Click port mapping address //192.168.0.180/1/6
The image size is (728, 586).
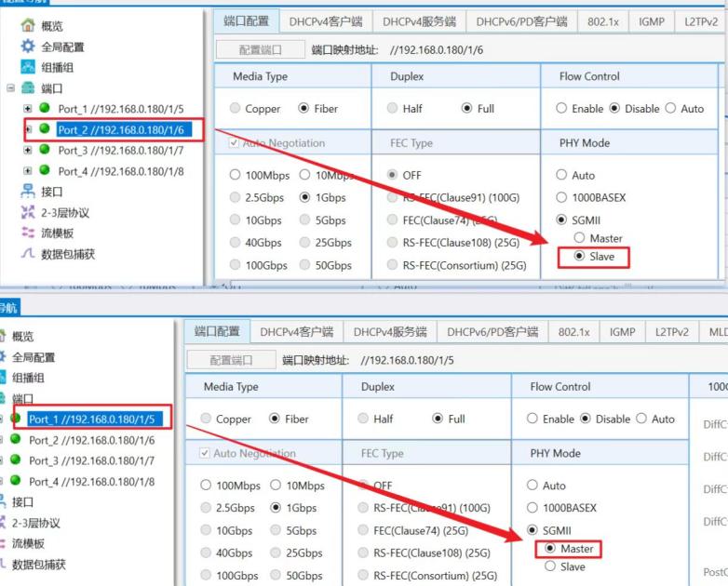click(x=437, y=49)
